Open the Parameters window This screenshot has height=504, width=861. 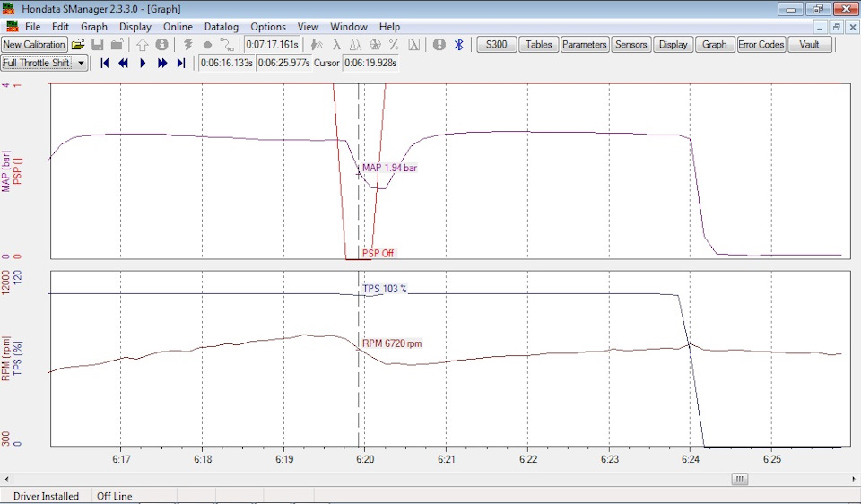pyautogui.click(x=584, y=45)
